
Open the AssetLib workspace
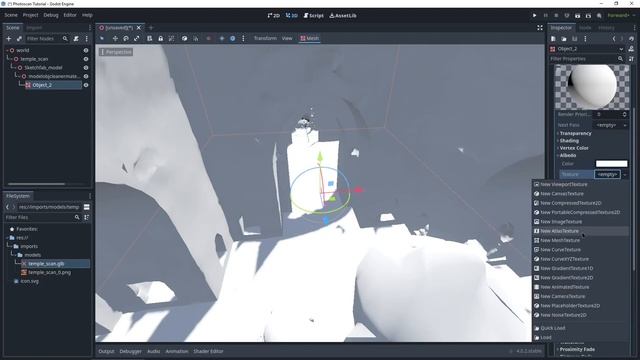(x=343, y=16)
